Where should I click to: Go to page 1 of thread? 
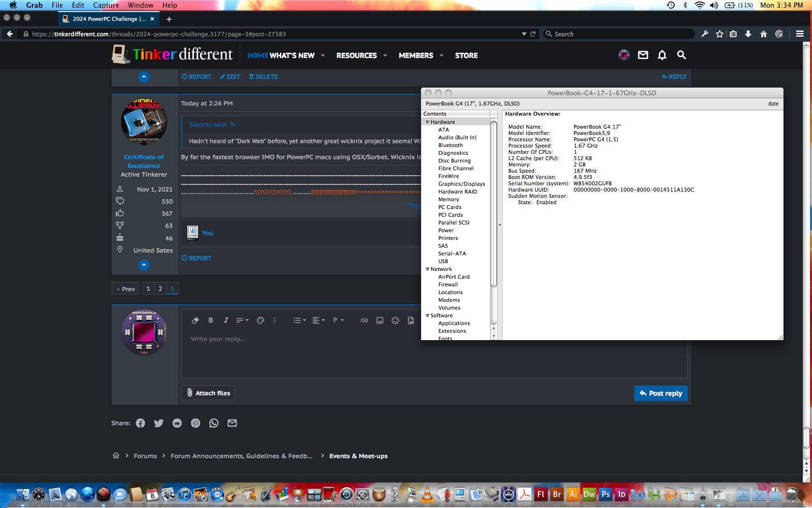[x=148, y=289]
